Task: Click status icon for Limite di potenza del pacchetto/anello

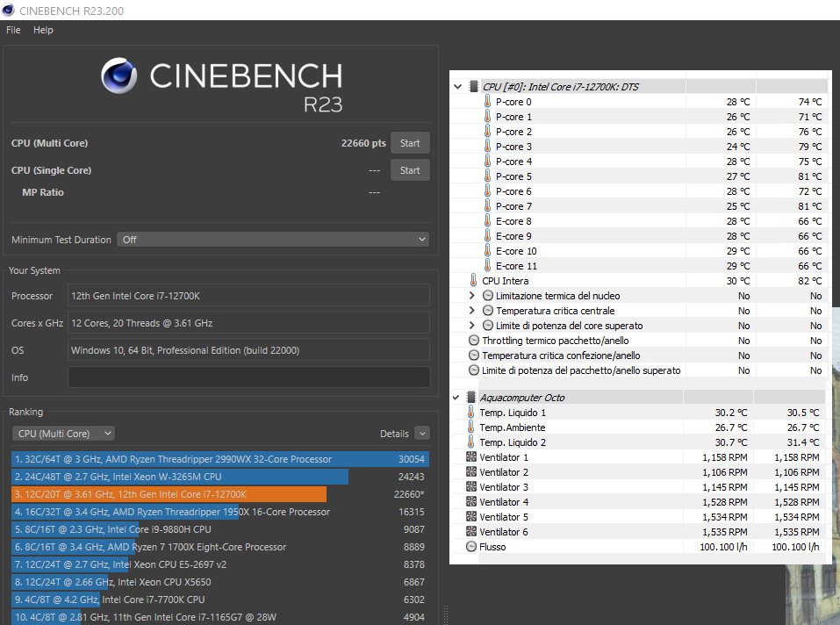Action: 474,370
